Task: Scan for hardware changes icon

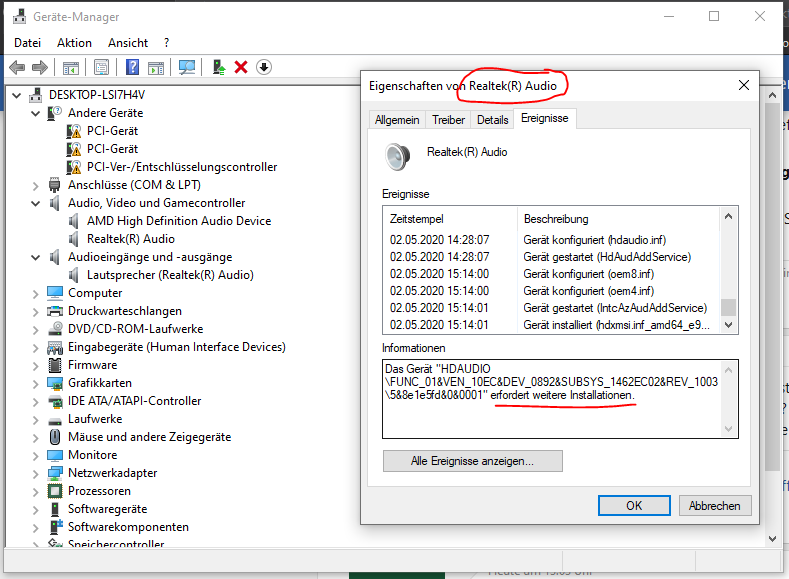Action: pos(187,67)
